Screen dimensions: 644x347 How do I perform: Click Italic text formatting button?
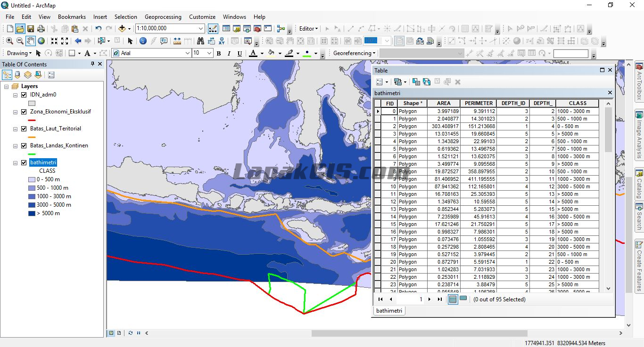tap(230, 53)
